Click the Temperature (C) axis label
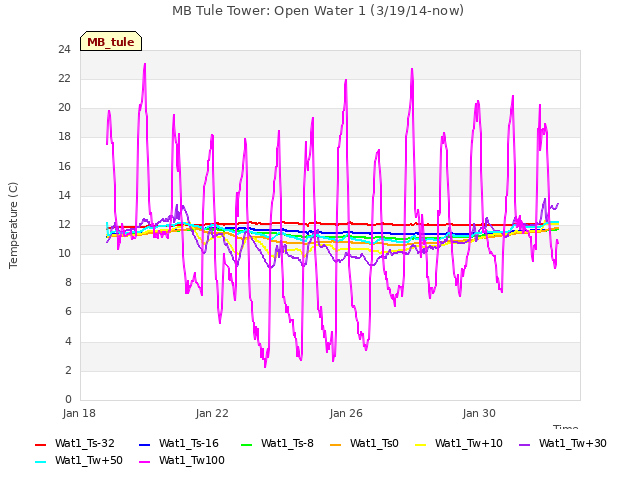This screenshot has width=640, height=480. pyautogui.click(x=13, y=225)
